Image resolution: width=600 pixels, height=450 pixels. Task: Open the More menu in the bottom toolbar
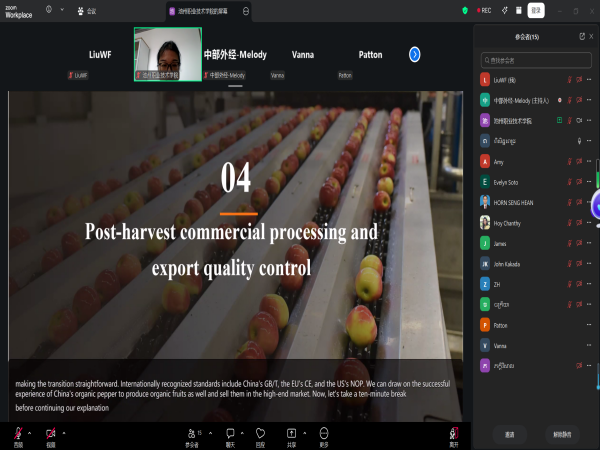coord(324,437)
